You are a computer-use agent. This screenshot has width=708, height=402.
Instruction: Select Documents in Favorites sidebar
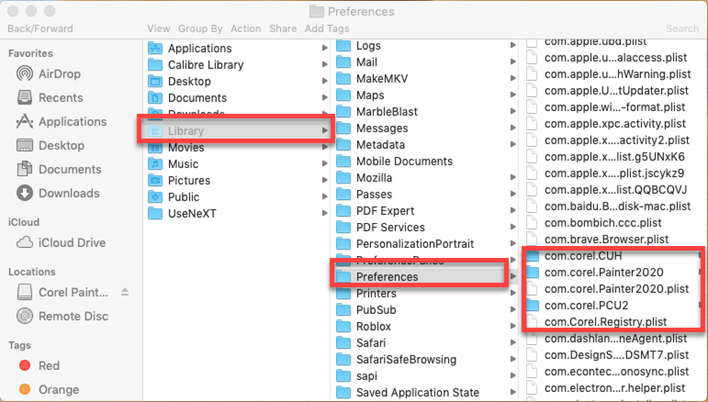(59, 169)
